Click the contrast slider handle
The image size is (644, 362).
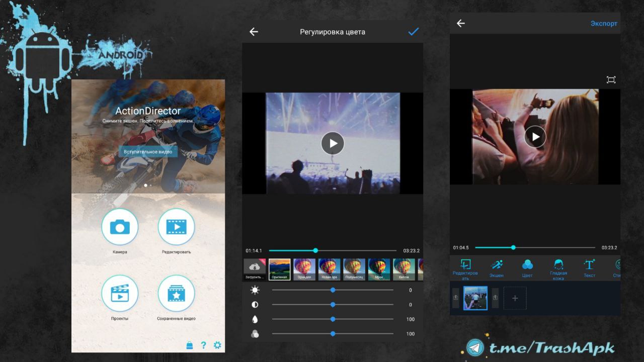(x=333, y=305)
